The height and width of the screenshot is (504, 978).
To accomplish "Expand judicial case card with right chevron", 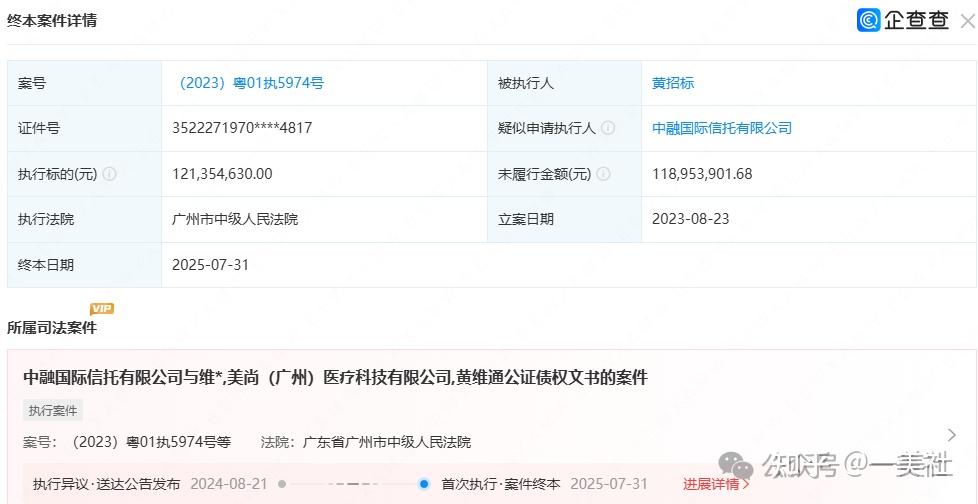I will tap(951, 435).
